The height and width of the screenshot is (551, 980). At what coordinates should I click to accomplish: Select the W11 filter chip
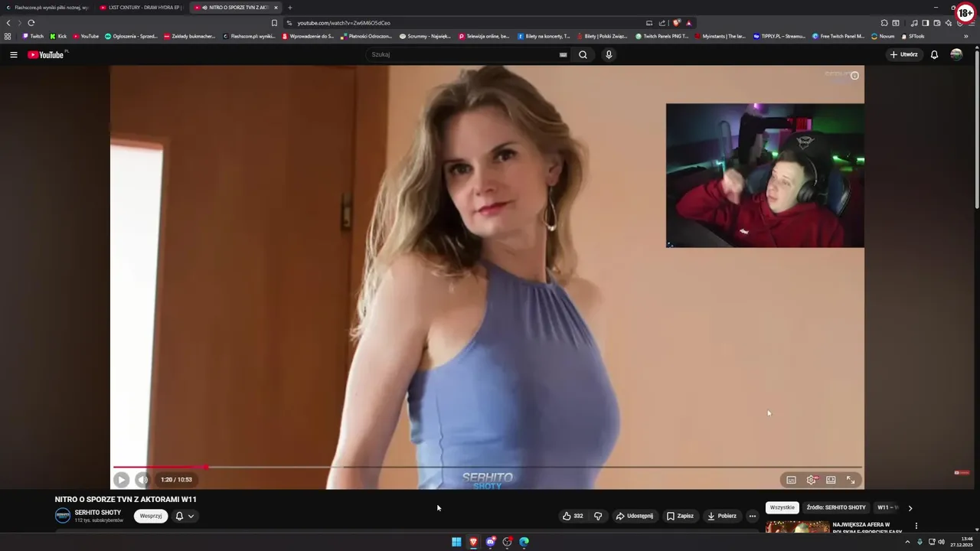coord(887,507)
